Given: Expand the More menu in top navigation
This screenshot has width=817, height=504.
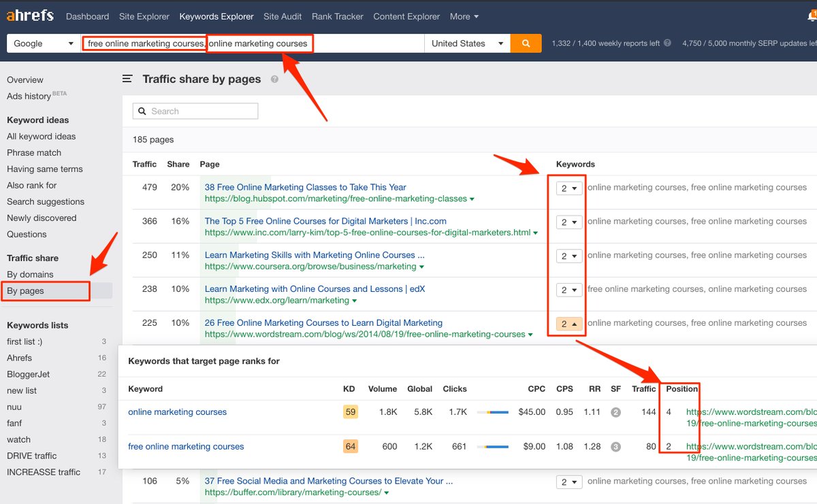Looking at the screenshot, I should [x=464, y=16].
